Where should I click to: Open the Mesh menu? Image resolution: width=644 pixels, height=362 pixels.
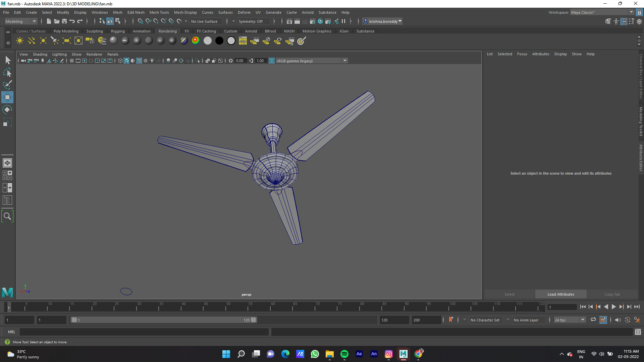[x=118, y=12]
